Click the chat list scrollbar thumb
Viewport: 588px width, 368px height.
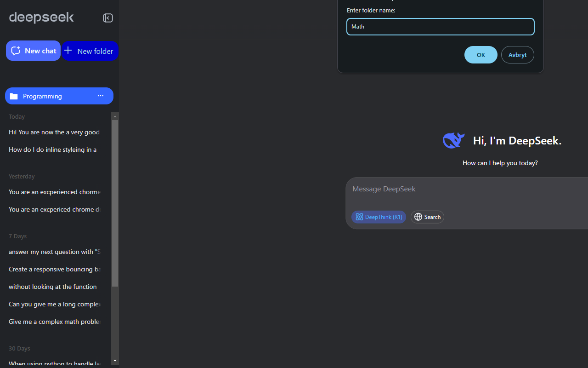coord(115,203)
